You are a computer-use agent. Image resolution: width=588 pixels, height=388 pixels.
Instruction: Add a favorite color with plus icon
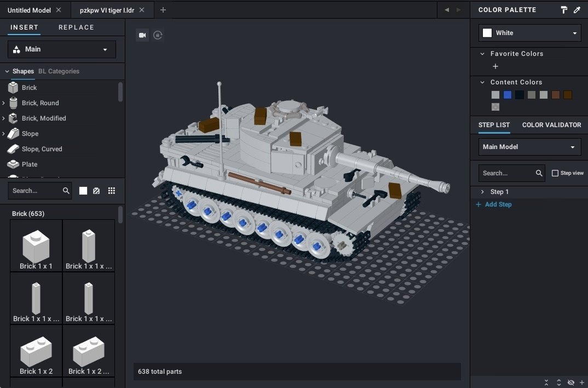click(495, 66)
